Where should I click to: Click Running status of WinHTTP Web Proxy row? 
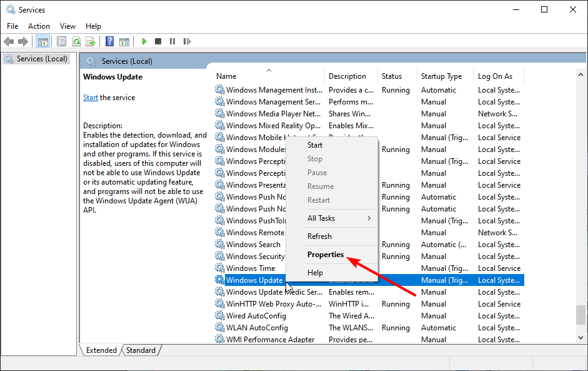(396, 304)
